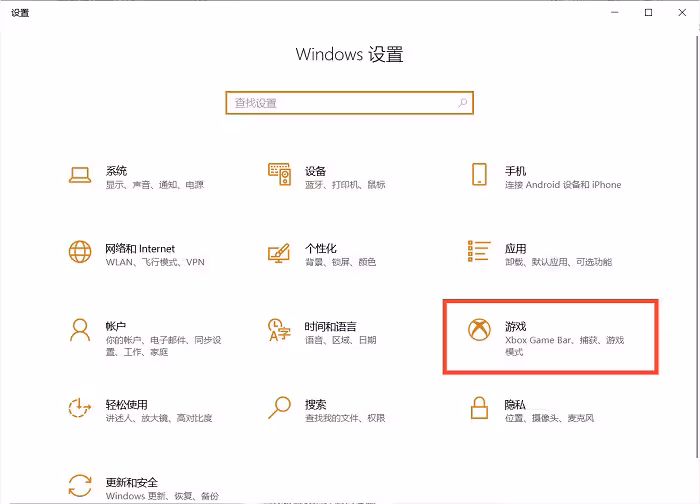
Task: Click the Xbox Game Bar description text
Action: (x=564, y=346)
